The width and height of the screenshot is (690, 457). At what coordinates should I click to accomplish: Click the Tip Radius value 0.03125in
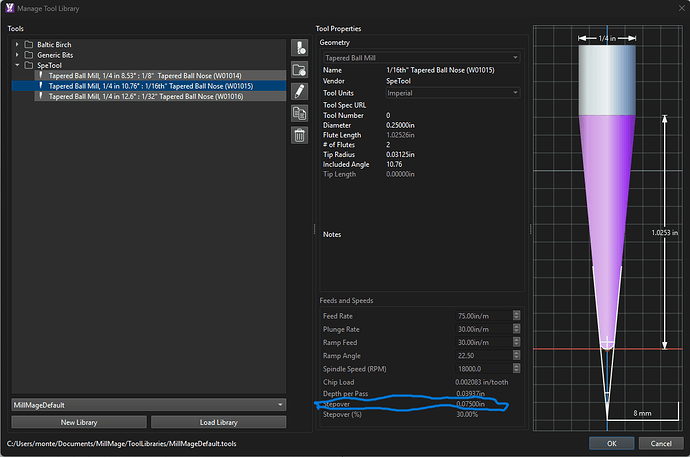[x=400, y=154]
